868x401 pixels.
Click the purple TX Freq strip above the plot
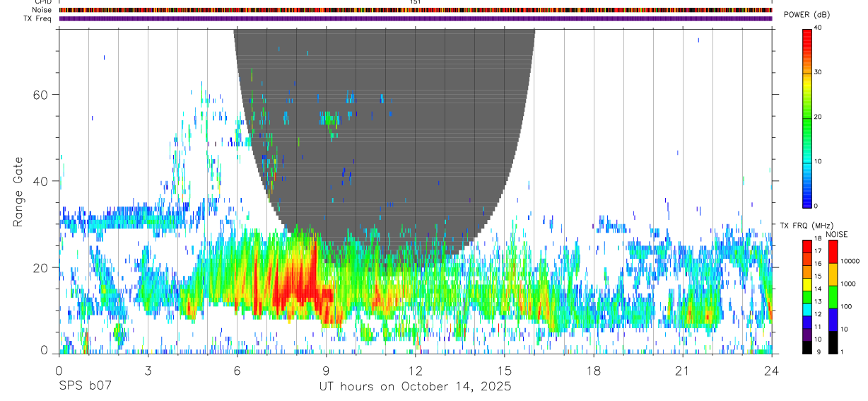[x=415, y=18]
